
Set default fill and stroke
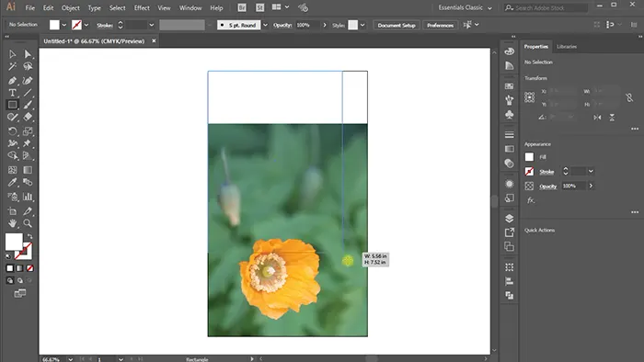click(x=8, y=256)
